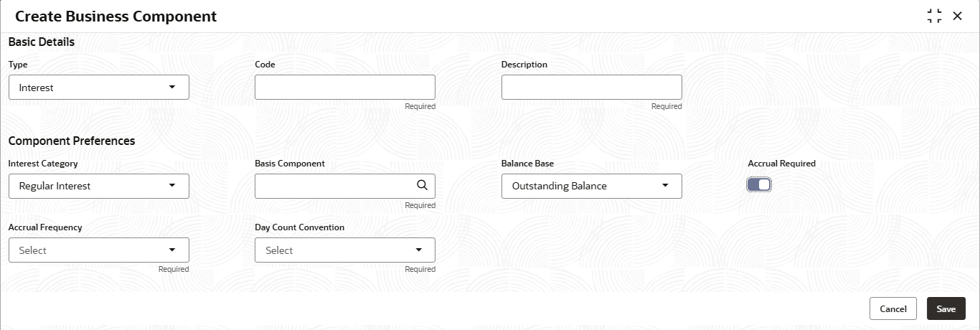The width and height of the screenshot is (980, 330).
Task: Click the Day Count Convention label
Action: (x=300, y=227)
